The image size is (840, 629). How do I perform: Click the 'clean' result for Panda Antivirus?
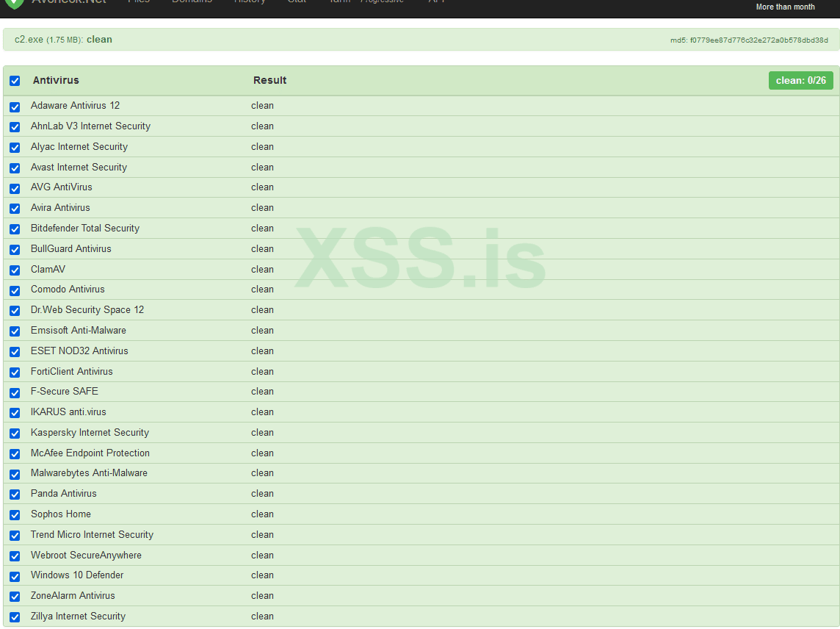263,493
